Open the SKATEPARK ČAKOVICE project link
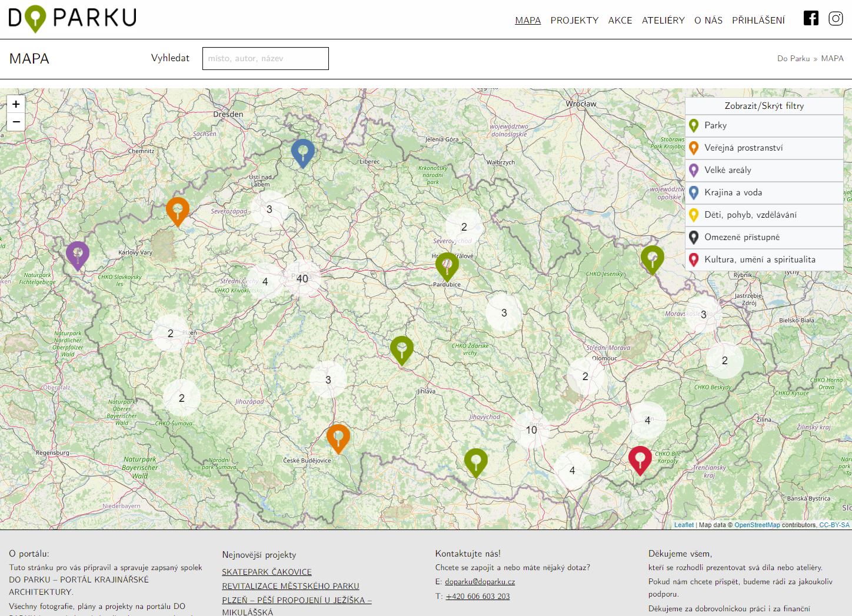Screen dimensions: 852x616 [267, 572]
